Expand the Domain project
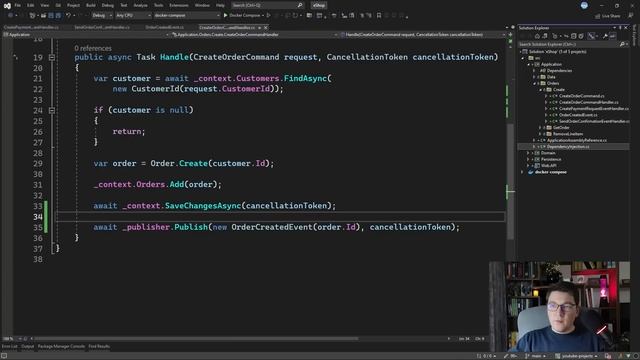640x360 pixels. [x=528, y=153]
